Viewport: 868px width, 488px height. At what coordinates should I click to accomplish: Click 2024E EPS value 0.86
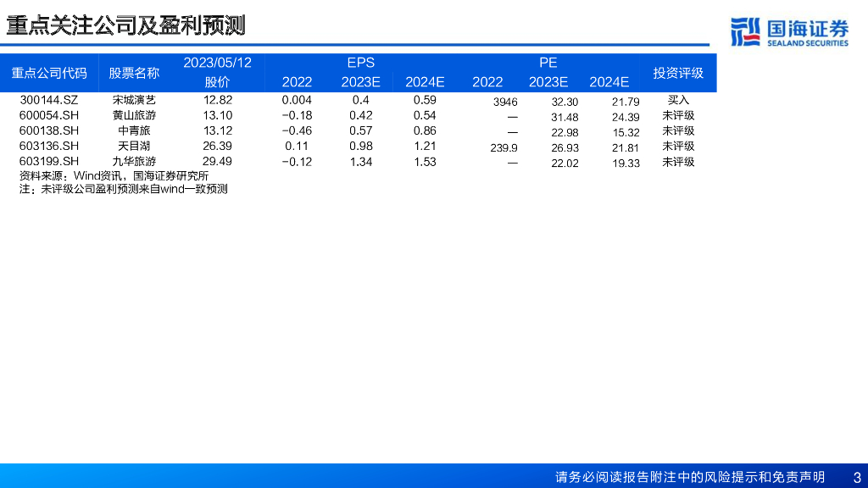point(426,131)
